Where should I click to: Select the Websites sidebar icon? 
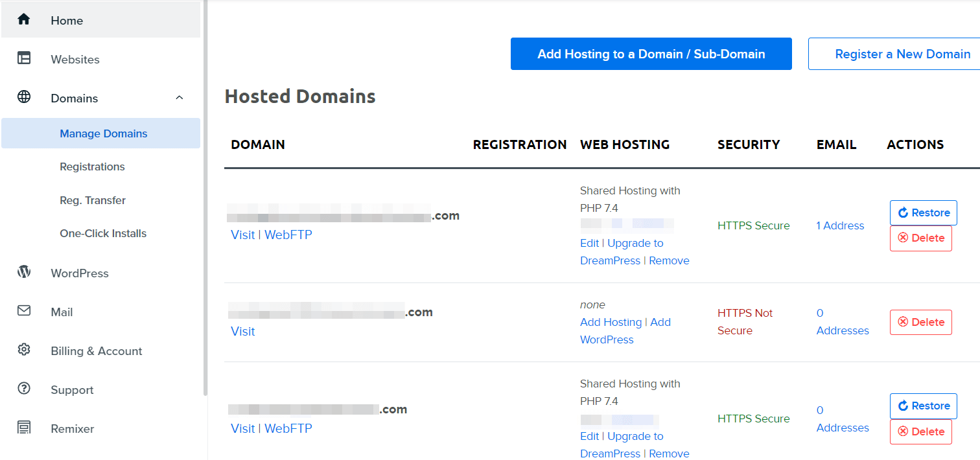click(24, 59)
